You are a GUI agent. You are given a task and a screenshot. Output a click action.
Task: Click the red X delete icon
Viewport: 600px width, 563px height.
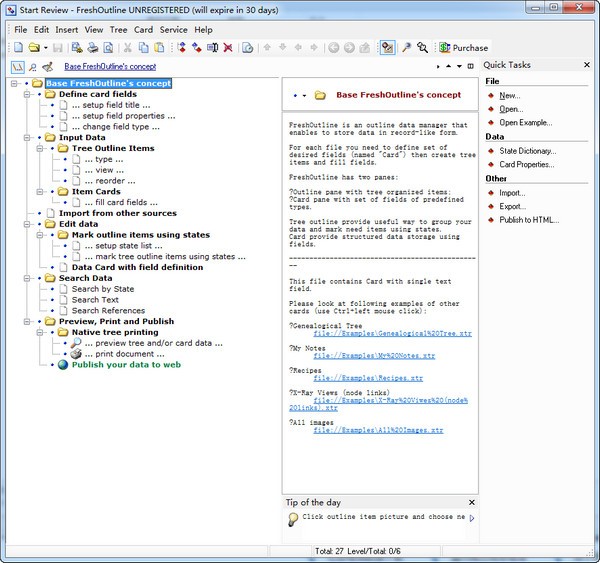click(x=228, y=47)
